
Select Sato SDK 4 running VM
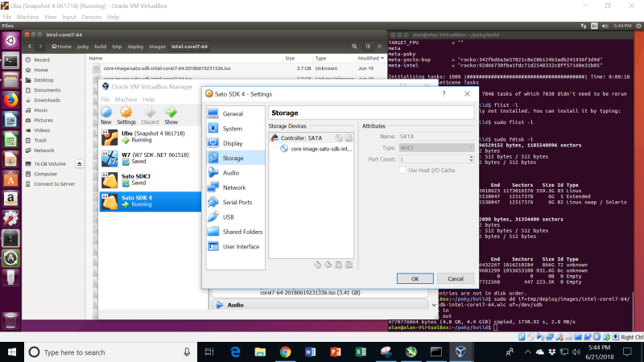click(151, 201)
